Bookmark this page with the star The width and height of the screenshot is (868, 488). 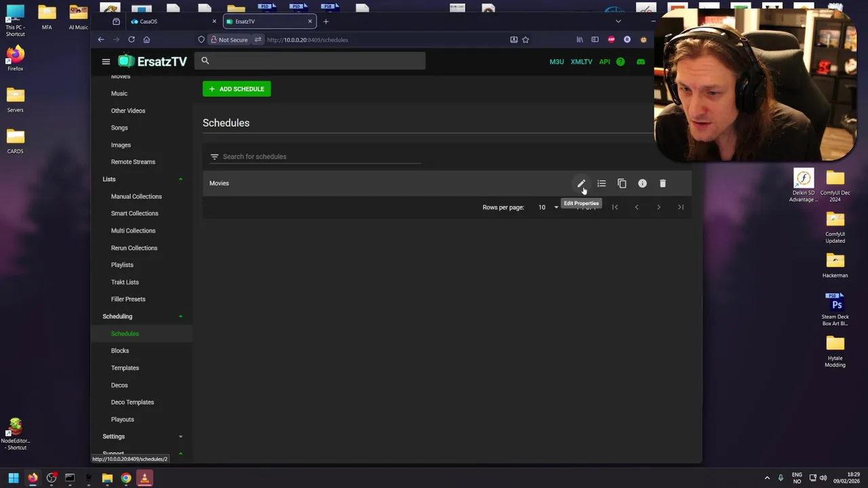pos(526,39)
